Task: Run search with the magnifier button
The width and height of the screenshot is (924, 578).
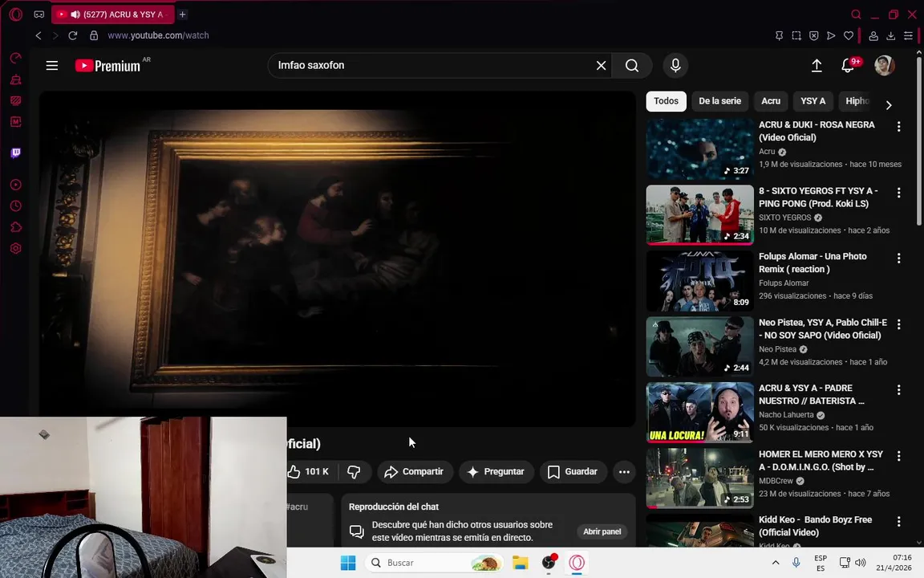Action: (x=632, y=66)
